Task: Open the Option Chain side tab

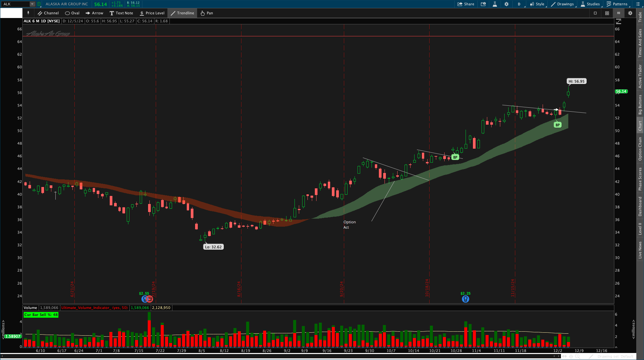Action: click(x=640, y=149)
